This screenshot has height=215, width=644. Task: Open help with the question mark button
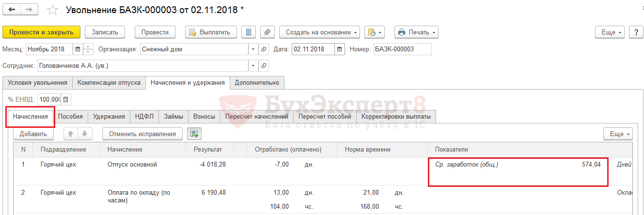point(636,32)
